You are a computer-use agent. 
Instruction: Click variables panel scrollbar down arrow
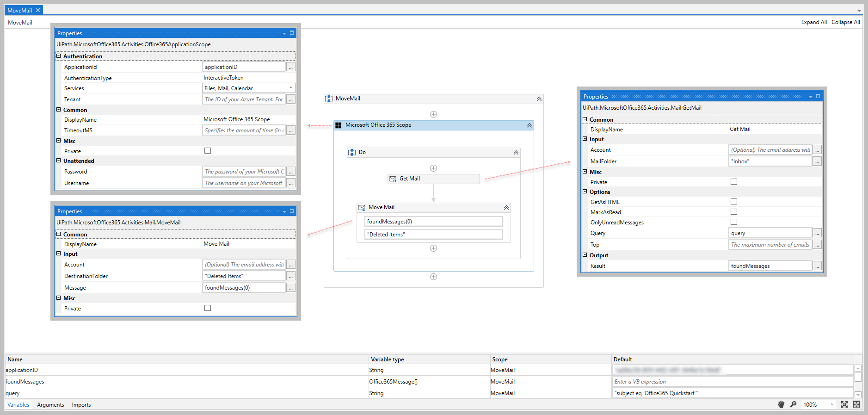tap(858, 395)
